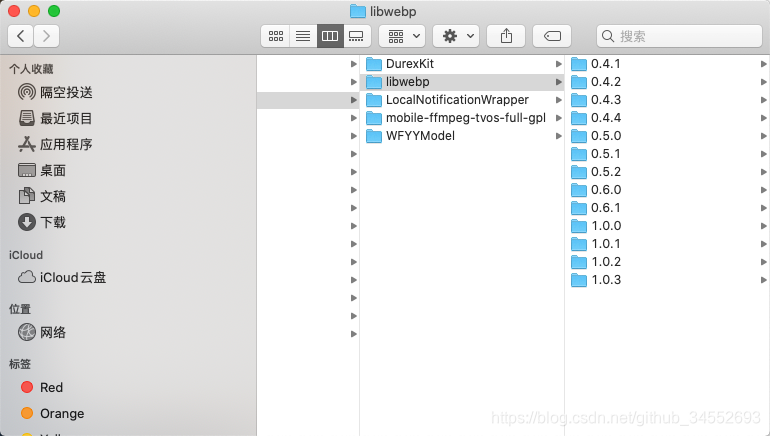Switch to gallery view
This screenshot has width=770, height=436.
(357, 36)
